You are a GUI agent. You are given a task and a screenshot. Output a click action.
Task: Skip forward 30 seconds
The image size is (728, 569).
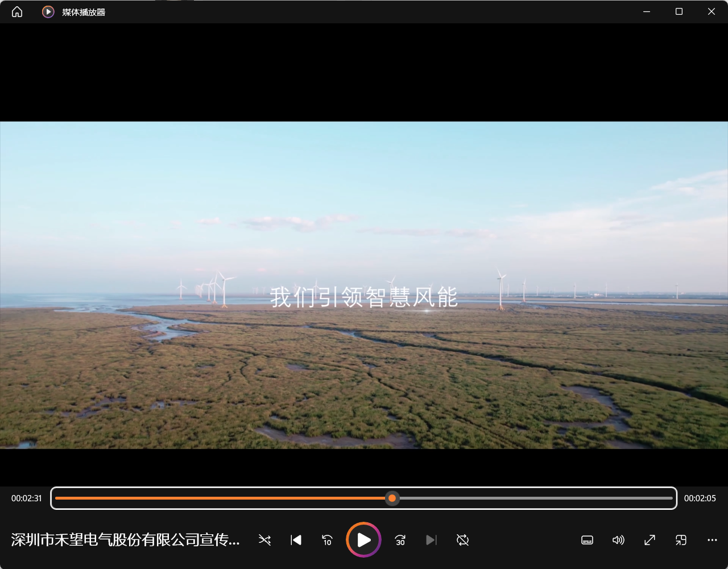(400, 540)
